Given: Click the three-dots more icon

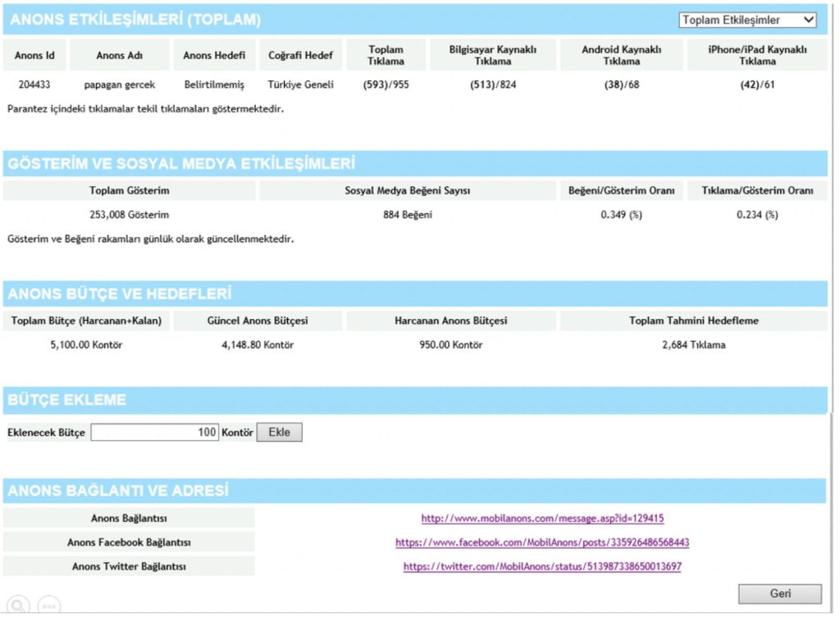Looking at the screenshot, I should coord(49,608).
